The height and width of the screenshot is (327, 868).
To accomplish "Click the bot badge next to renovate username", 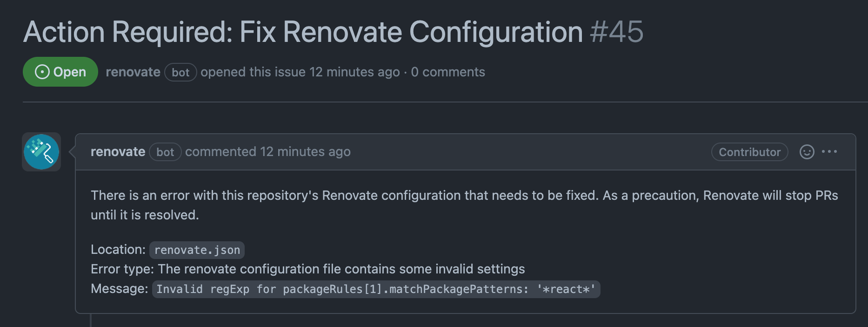I will pos(180,72).
